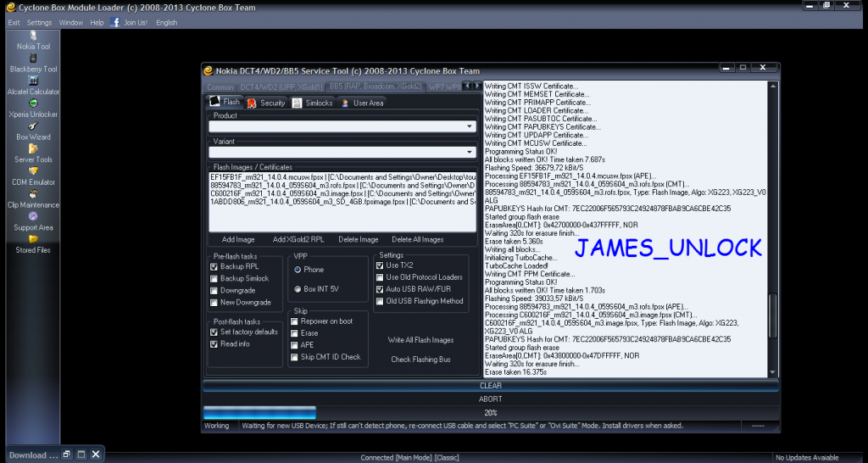
Task: Start the Box Wizard icon
Action: (x=33, y=126)
